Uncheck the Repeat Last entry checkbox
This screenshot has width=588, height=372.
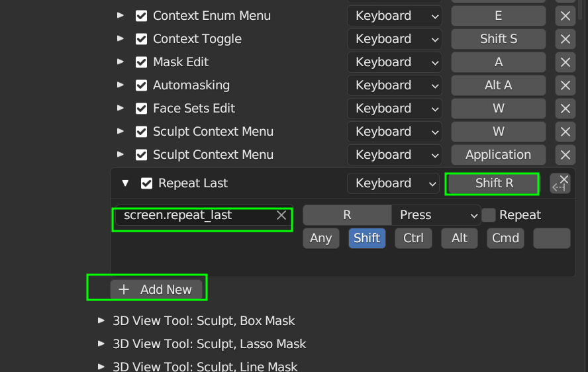click(147, 183)
